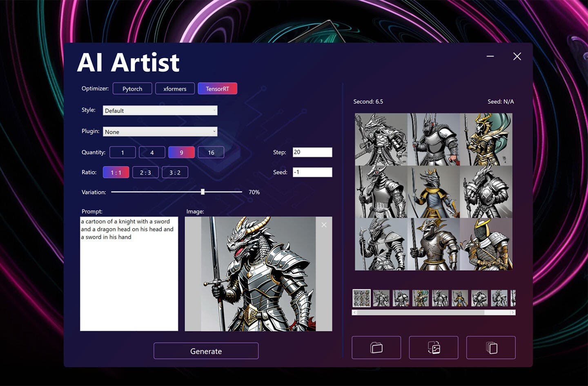Viewport: 588px width, 386px height.
Task: Switch optimizer to Pytorch
Action: [x=132, y=89]
